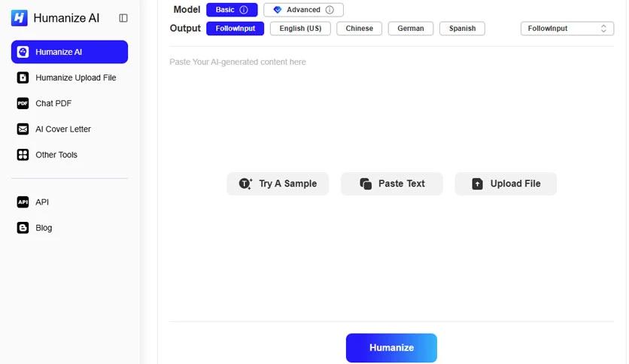The image size is (629, 364).
Task: Choose Chinese output language
Action: point(359,29)
